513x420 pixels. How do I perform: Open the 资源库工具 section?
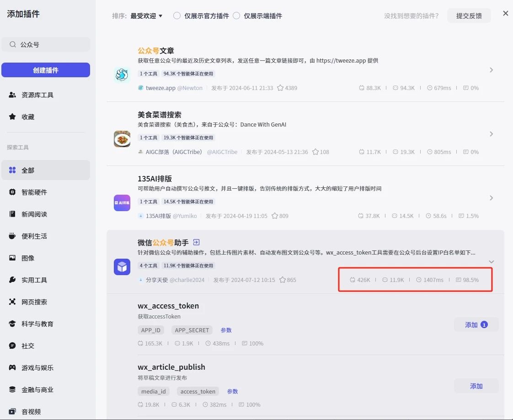46,95
